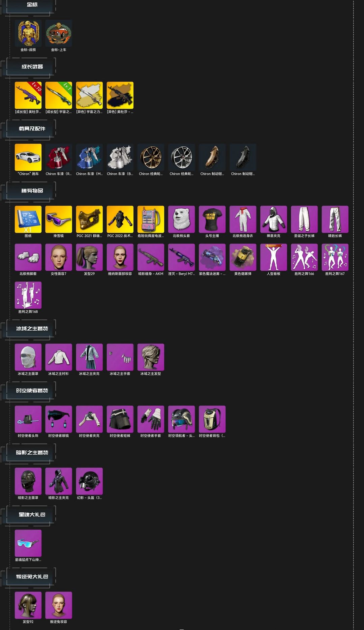The height and width of the screenshot is (630, 364).
Task: Open the 星魂猛虎下山 sunglasses item
Action: tap(28, 543)
